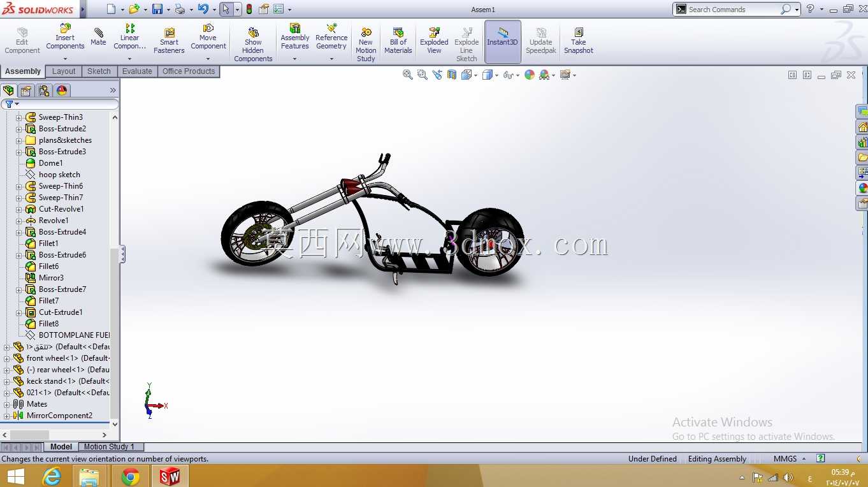The height and width of the screenshot is (487, 868).
Task: Open the Windows Start menu
Action: [x=15, y=476]
